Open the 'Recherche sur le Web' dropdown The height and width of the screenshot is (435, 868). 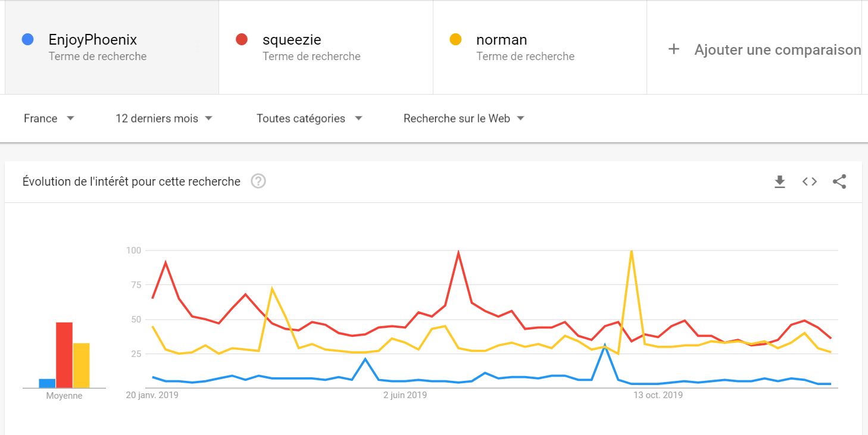(x=464, y=118)
